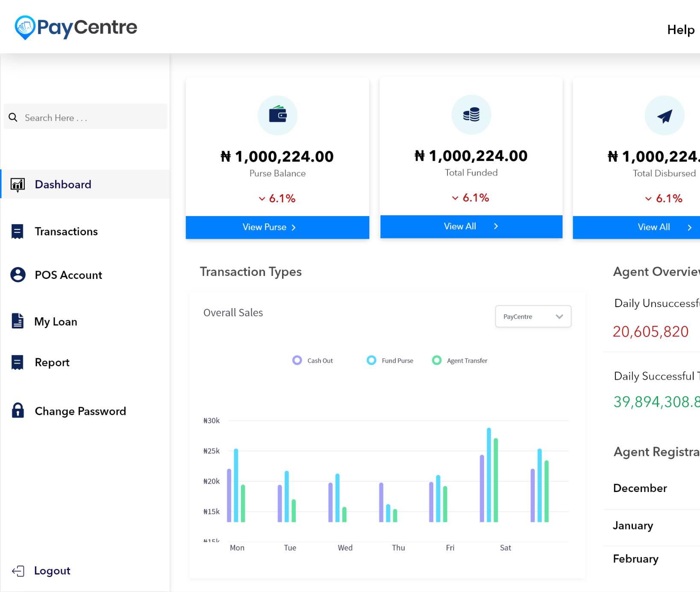The height and width of the screenshot is (592, 700).
Task: Click the Report receipt icon
Action: [x=17, y=362]
